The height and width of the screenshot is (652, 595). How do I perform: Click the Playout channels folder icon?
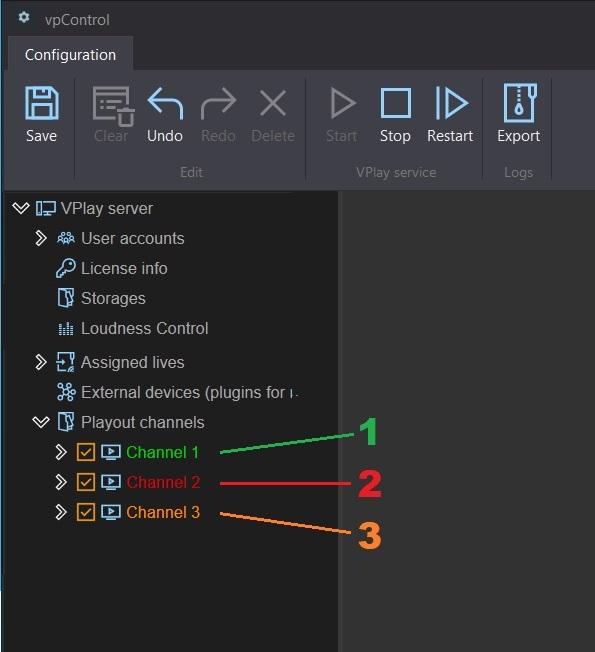(x=66, y=422)
